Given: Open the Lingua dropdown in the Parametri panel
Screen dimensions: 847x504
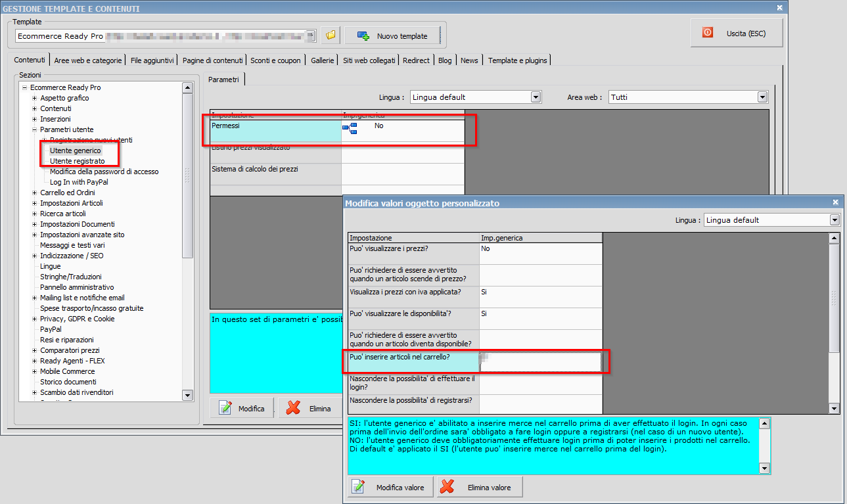Looking at the screenshot, I should pyautogui.click(x=536, y=97).
